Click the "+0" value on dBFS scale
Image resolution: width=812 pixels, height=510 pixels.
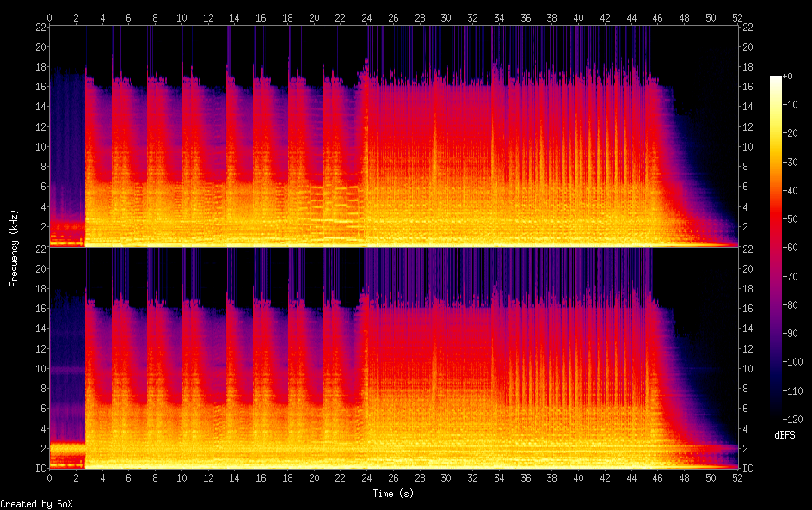tap(788, 76)
